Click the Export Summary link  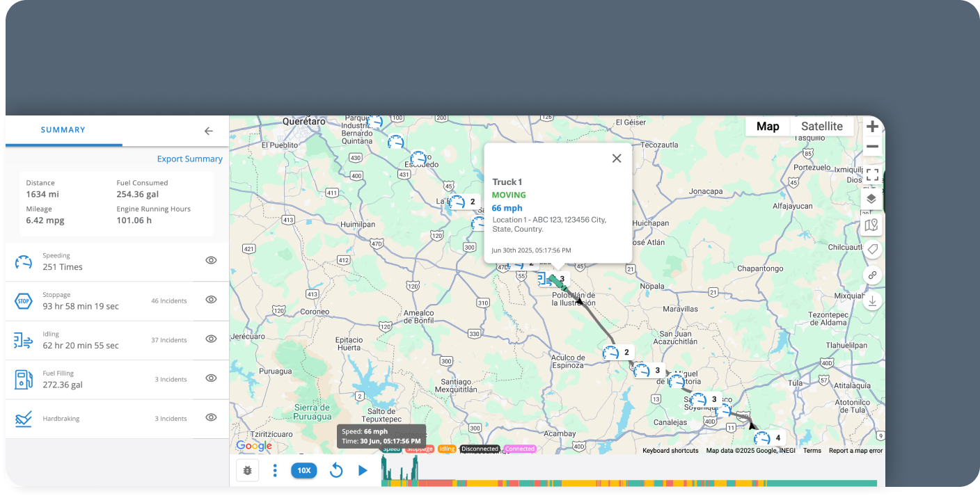(189, 159)
